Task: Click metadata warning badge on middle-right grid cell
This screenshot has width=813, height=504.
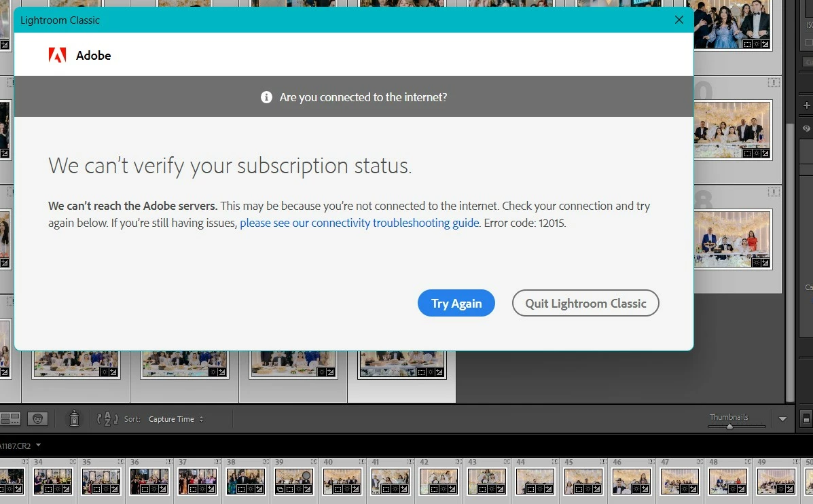Action: pos(774,82)
